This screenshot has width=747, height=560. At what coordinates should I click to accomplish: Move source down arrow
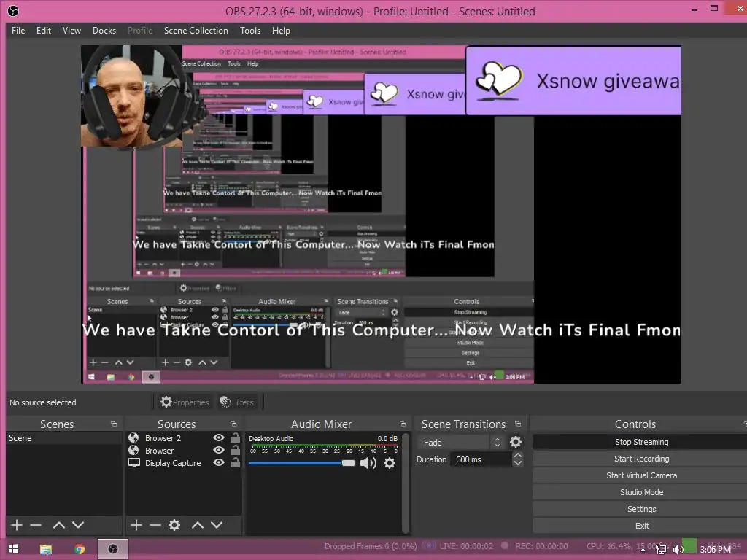coord(217,525)
